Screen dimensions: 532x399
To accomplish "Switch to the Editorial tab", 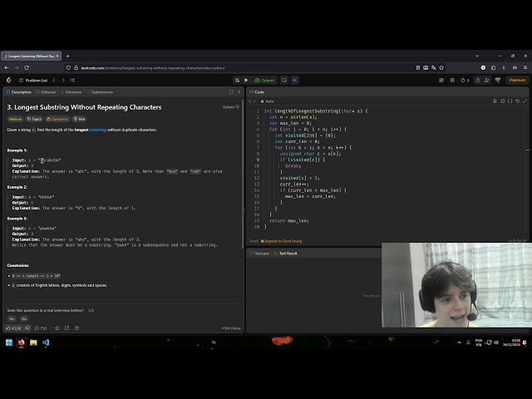I will coord(46,92).
